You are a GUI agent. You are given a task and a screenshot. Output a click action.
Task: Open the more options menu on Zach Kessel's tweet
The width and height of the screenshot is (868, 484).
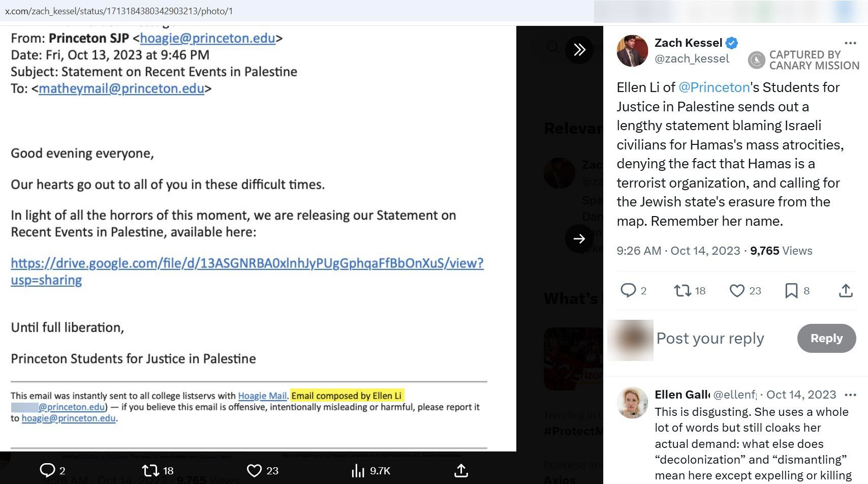pos(850,43)
